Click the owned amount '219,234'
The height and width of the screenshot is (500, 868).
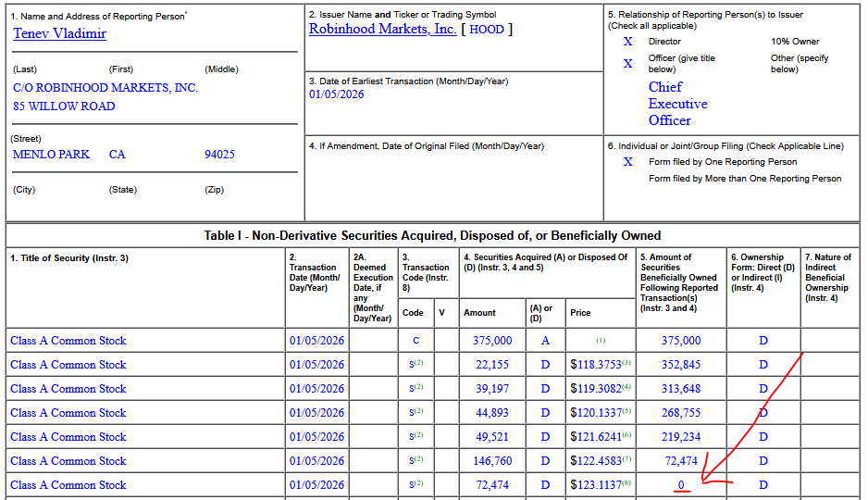(x=681, y=437)
